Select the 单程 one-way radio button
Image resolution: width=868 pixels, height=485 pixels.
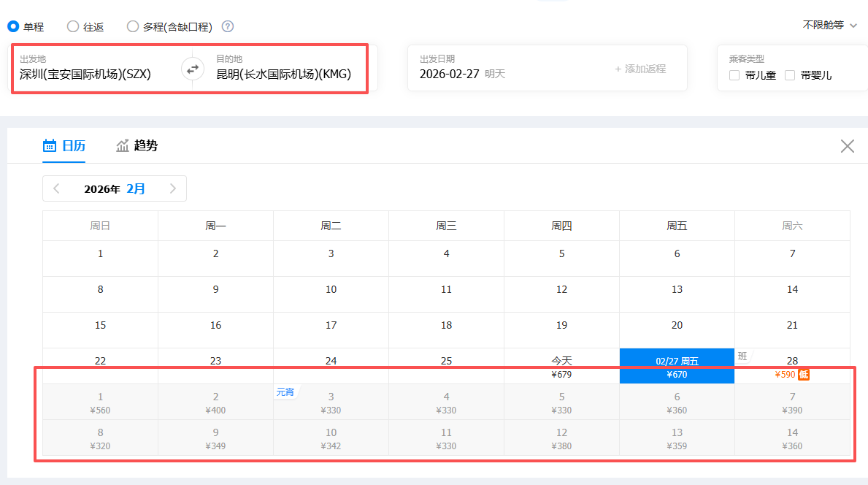pyautogui.click(x=13, y=26)
